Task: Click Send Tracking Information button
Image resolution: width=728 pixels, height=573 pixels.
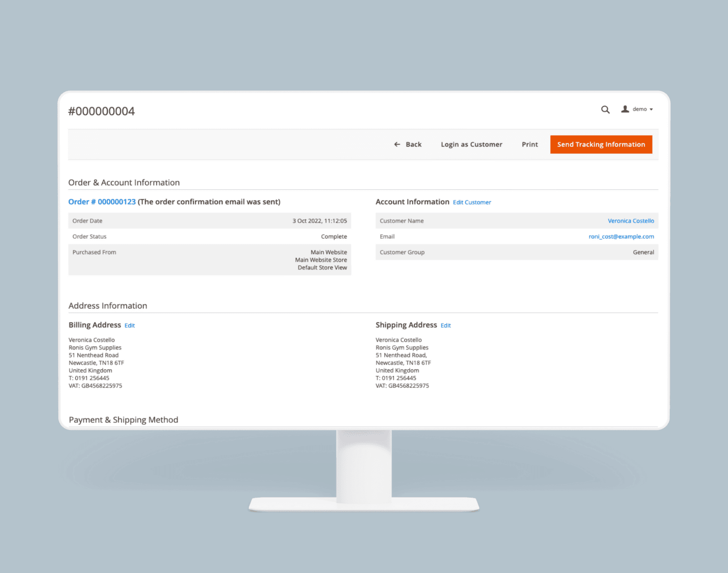Action: point(601,144)
